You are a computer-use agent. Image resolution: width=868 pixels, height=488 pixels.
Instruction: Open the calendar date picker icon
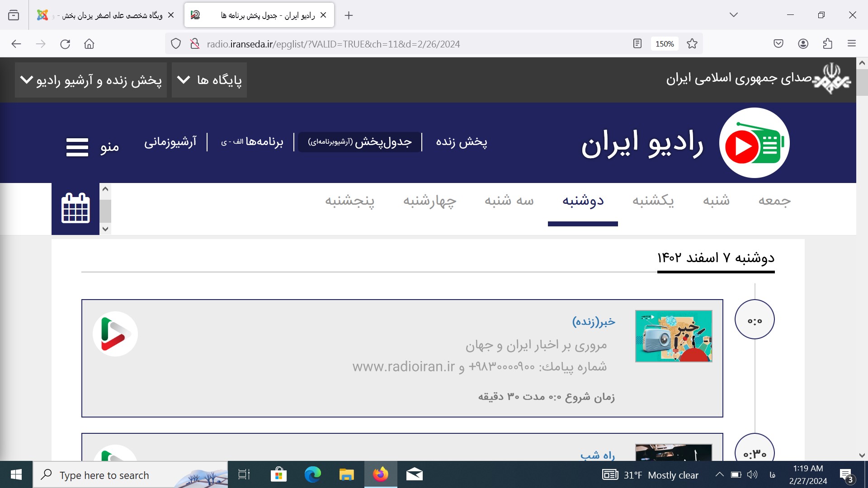coord(75,208)
